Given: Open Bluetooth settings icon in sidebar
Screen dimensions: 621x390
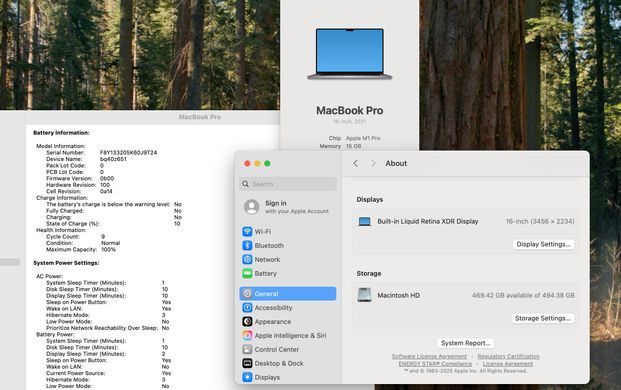Looking at the screenshot, I should click(x=247, y=245).
